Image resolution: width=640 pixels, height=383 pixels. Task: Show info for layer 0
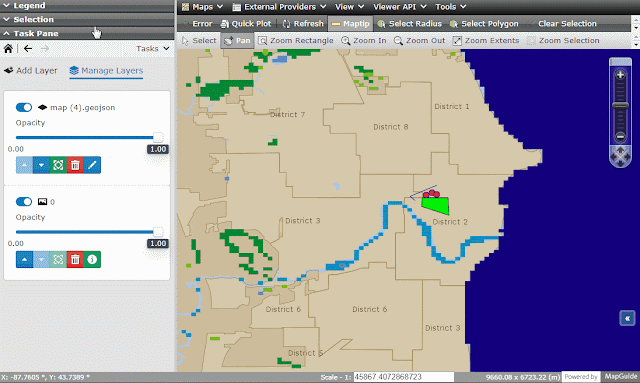(x=92, y=260)
